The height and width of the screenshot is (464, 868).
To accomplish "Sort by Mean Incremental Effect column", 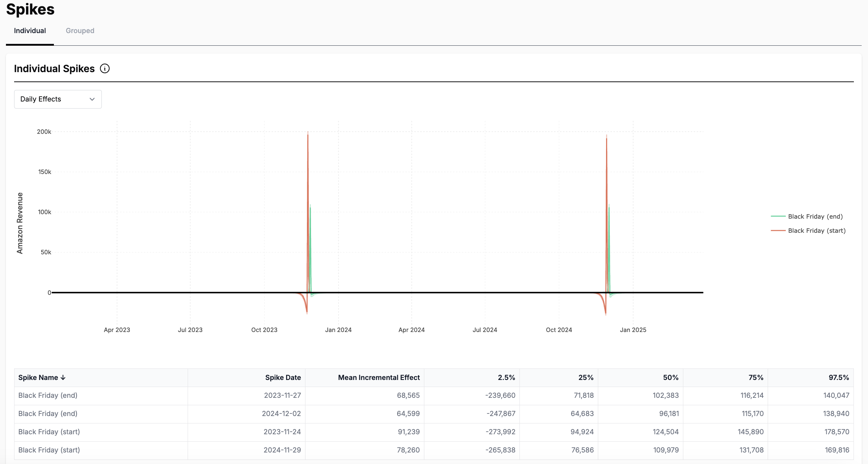I will click(379, 378).
